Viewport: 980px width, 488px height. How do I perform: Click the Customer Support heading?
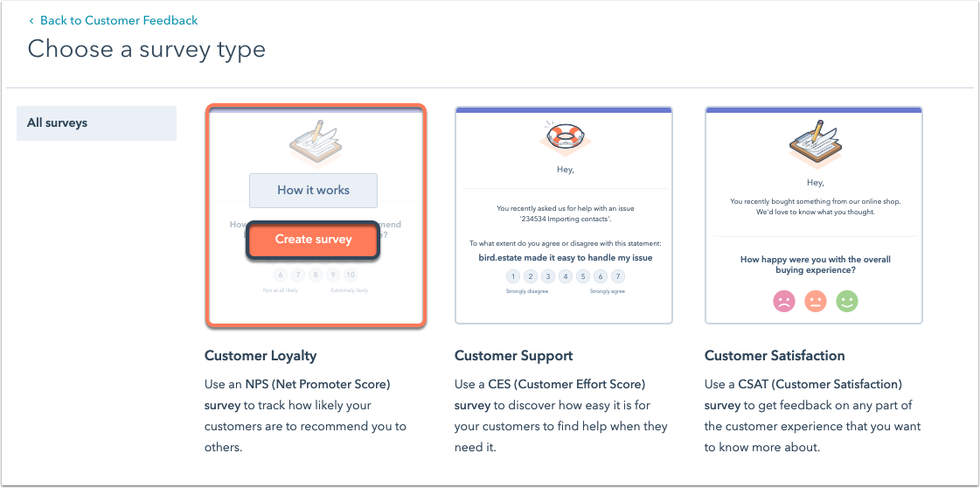point(514,356)
